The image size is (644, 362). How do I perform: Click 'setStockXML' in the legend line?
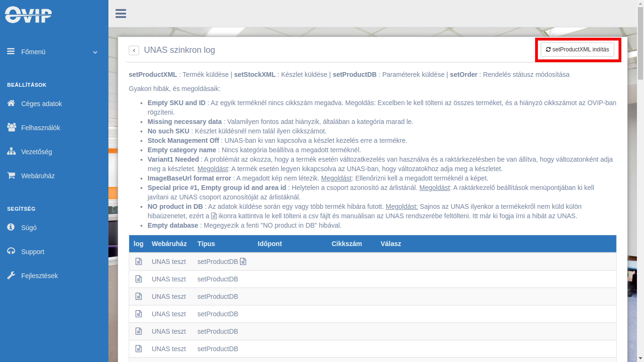click(255, 74)
